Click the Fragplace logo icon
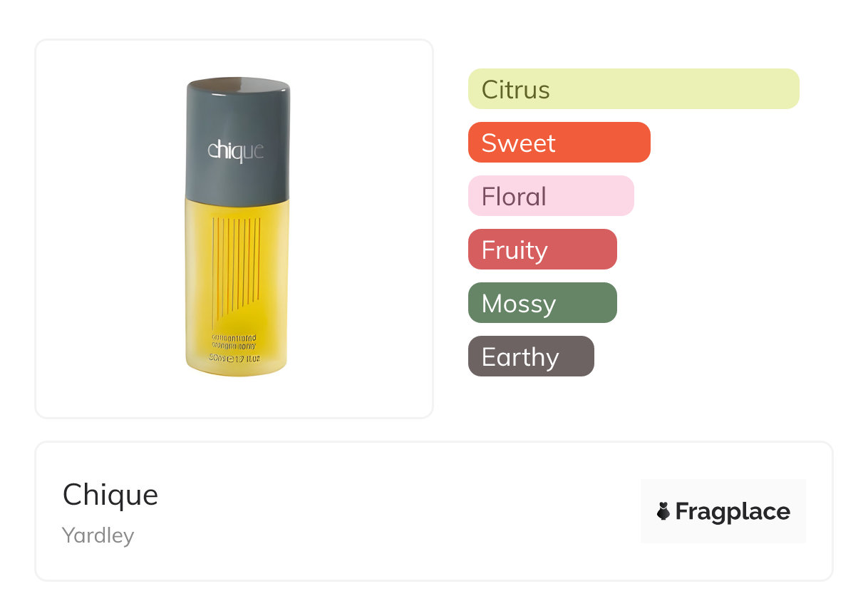The height and width of the screenshot is (616, 868). 663,511
